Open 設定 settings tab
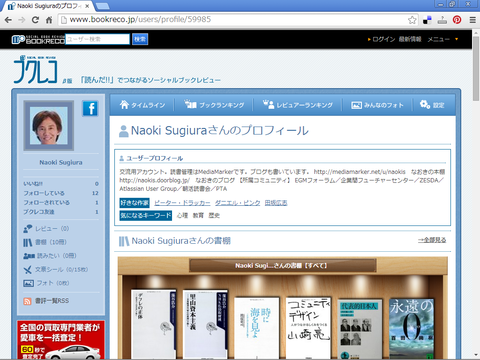Image resolution: width=480 pixels, height=360 pixels. (x=432, y=105)
